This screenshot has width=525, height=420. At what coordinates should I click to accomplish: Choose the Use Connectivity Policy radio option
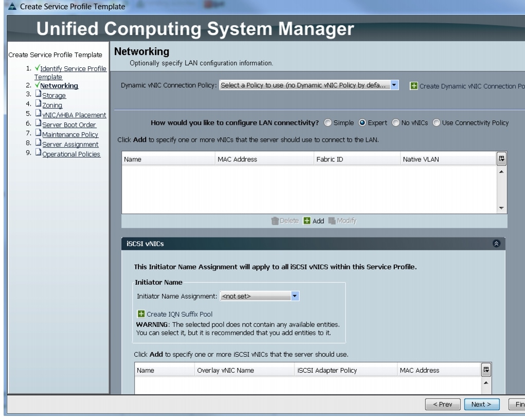coord(436,123)
